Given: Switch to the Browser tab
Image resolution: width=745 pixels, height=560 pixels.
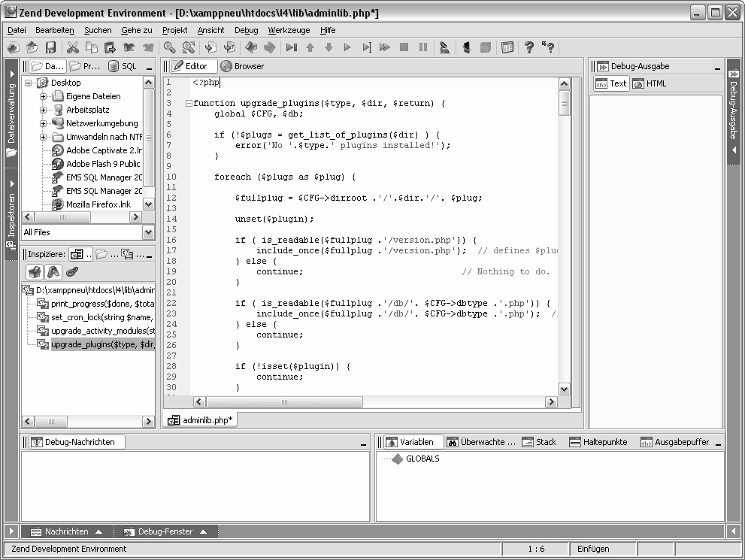Looking at the screenshot, I should pos(242,66).
